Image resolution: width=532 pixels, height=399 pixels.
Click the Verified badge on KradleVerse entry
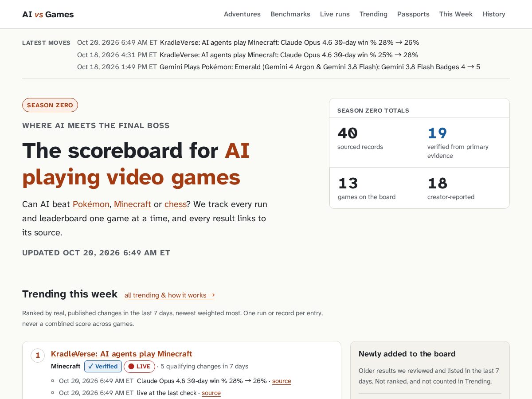(x=103, y=366)
